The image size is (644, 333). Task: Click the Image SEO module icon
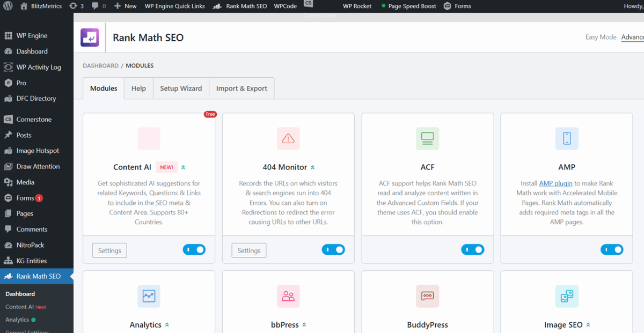pyautogui.click(x=567, y=296)
